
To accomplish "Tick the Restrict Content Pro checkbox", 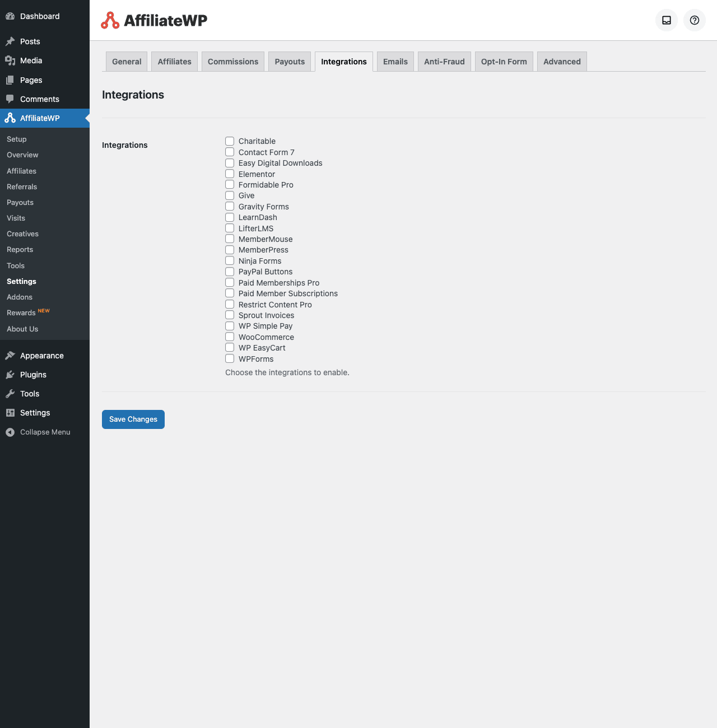I will [x=230, y=304].
